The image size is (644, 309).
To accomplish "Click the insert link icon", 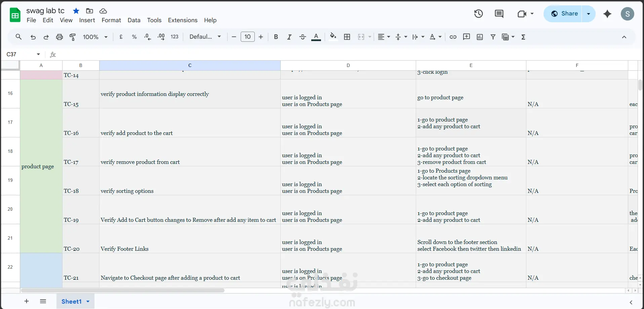I will tap(453, 37).
